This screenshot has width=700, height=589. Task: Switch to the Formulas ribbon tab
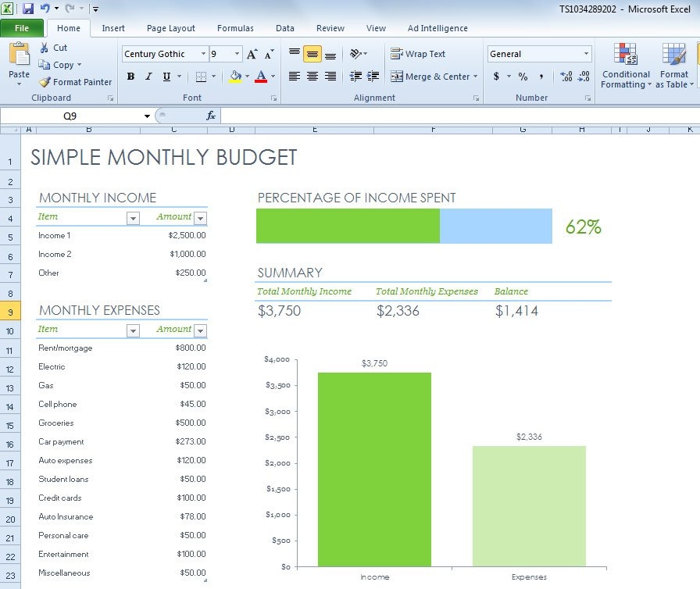tap(235, 28)
